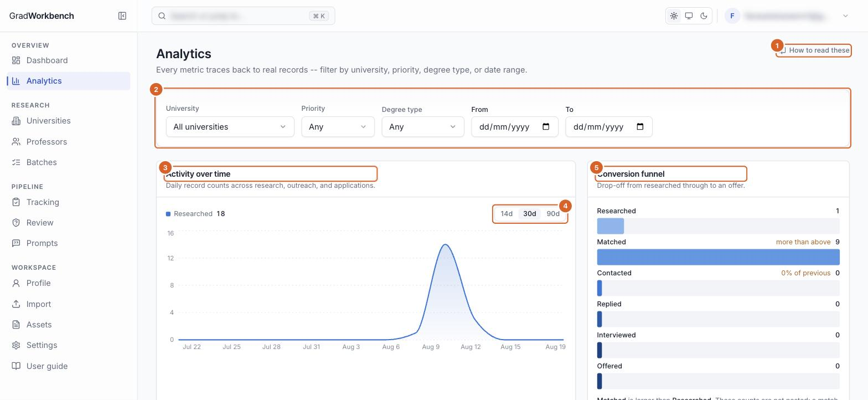The image size is (868, 400).
Task: Click the Universities building icon
Action: [x=16, y=121]
